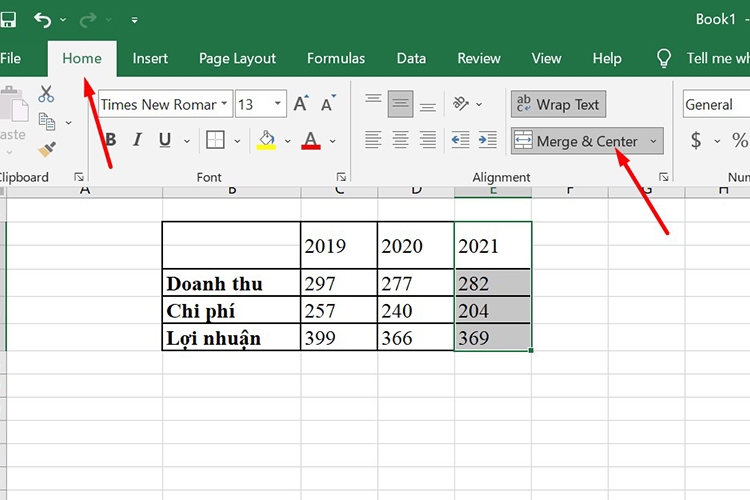Viewport: 750px width, 500px height.
Task: Toggle Bold formatting
Action: [x=110, y=140]
